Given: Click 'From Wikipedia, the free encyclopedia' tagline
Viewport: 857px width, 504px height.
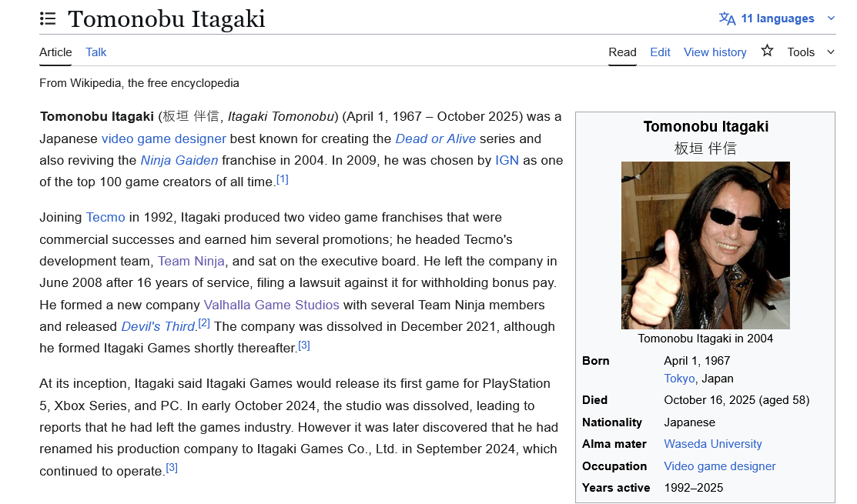Looking at the screenshot, I should (139, 83).
